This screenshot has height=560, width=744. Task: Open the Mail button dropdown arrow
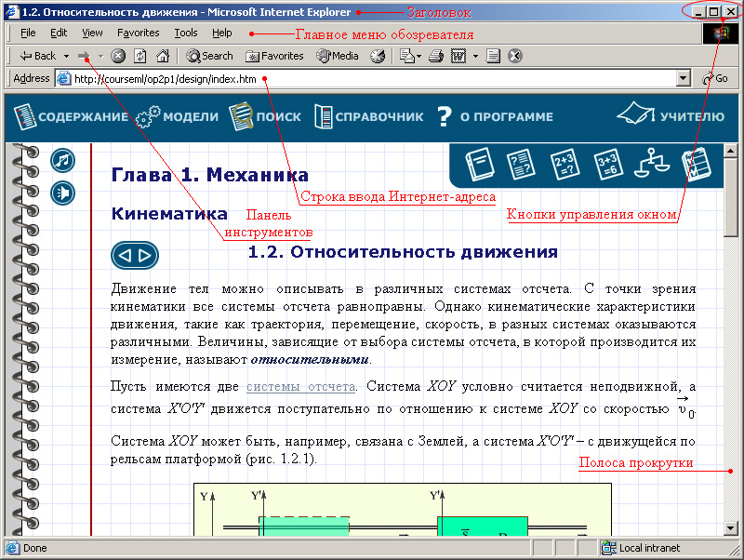418,56
